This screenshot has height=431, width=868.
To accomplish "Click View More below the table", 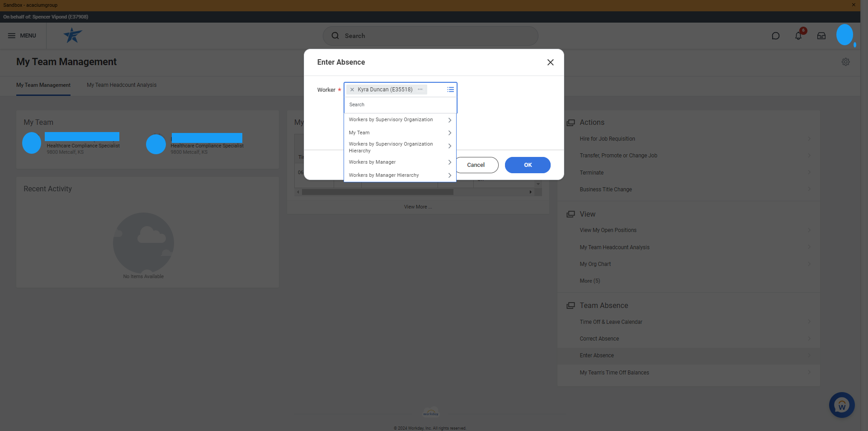I will tap(418, 207).
